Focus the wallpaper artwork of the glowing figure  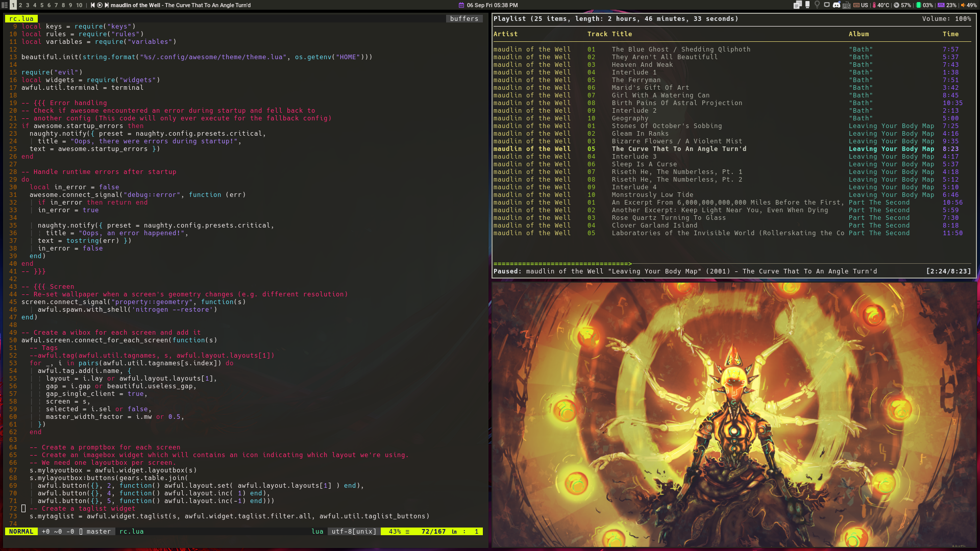coord(734,415)
